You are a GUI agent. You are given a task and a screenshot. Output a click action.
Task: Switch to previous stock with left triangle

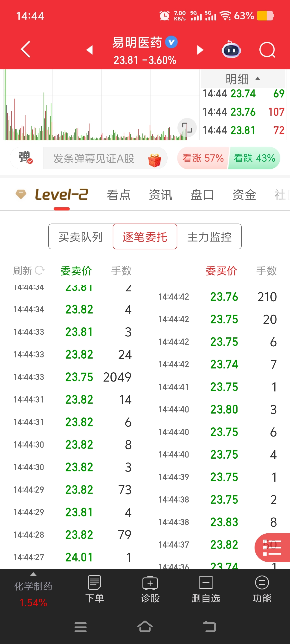[90, 50]
